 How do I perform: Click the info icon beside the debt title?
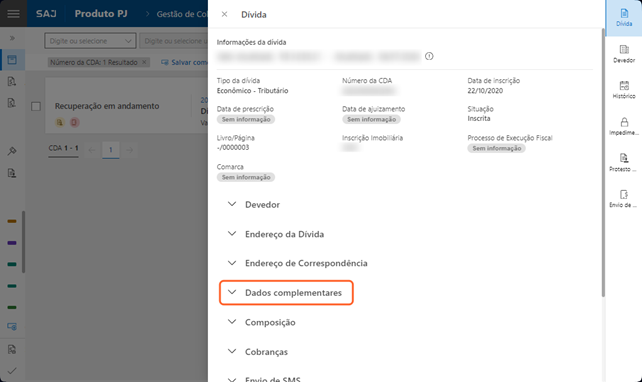(x=429, y=56)
